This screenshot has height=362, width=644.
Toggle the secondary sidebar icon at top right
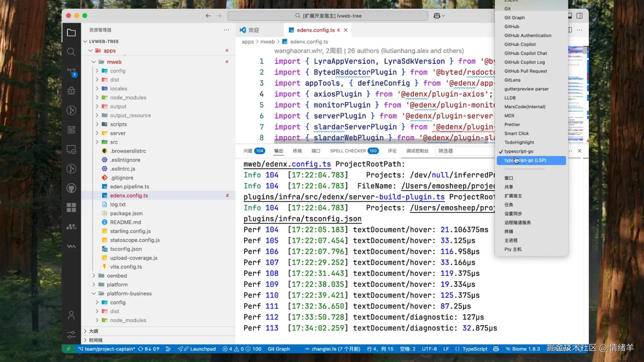pyautogui.click(x=579, y=15)
